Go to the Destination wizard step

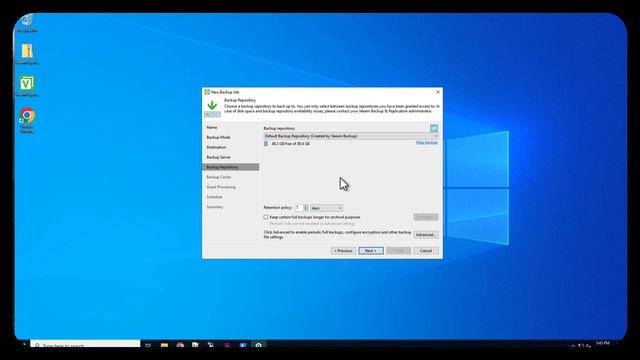pyautogui.click(x=216, y=147)
